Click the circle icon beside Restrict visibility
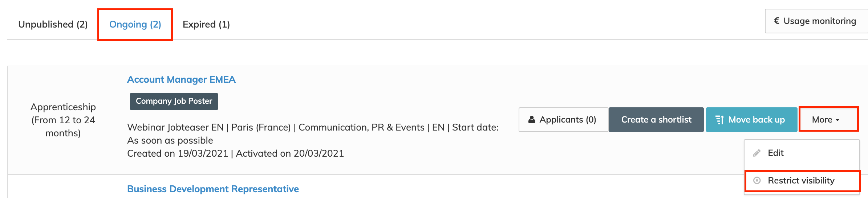This screenshot has height=198, width=868. click(x=757, y=181)
